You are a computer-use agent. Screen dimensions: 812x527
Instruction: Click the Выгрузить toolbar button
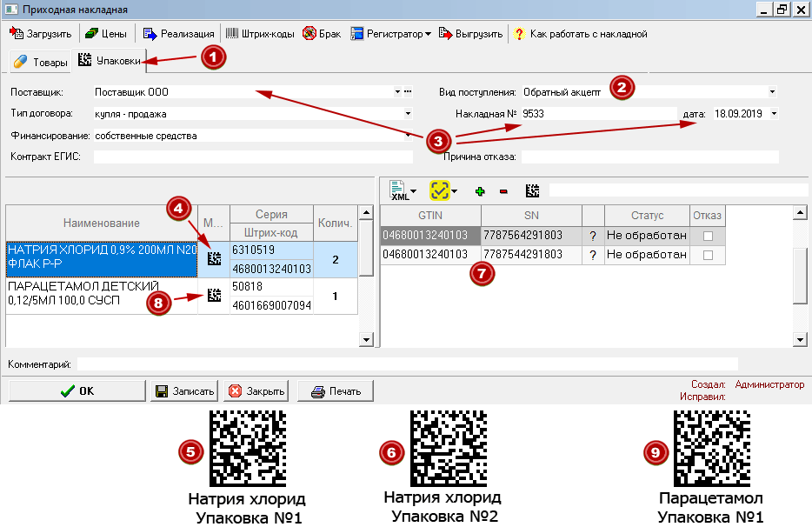470,34
